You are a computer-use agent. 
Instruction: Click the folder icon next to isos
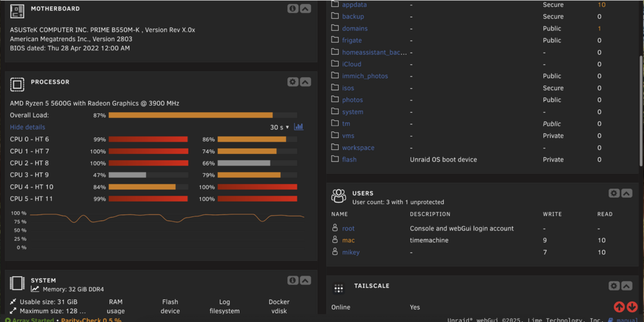pyautogui.click(x=335, y=88)
